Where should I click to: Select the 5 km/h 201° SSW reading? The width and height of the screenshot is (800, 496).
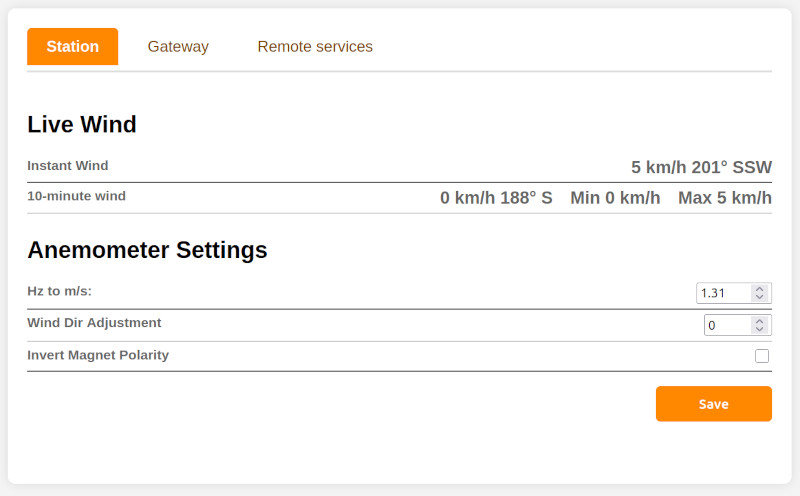[701, 167]
